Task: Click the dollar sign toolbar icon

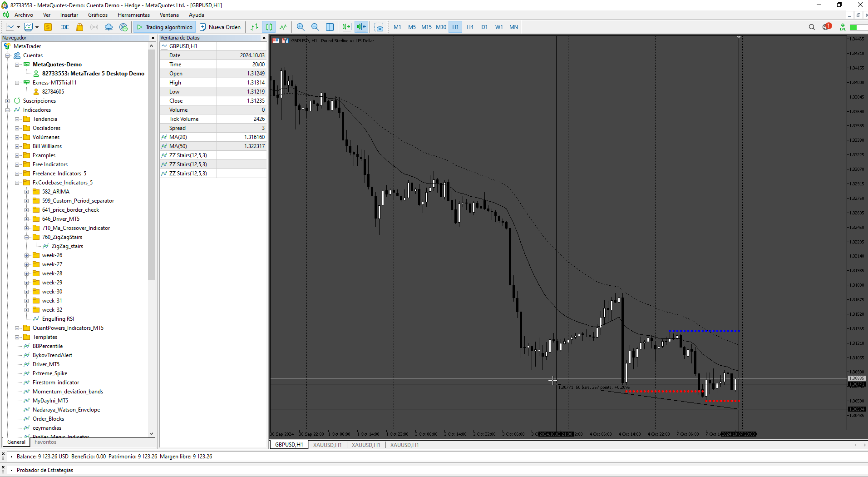Action: coord(48,27)
